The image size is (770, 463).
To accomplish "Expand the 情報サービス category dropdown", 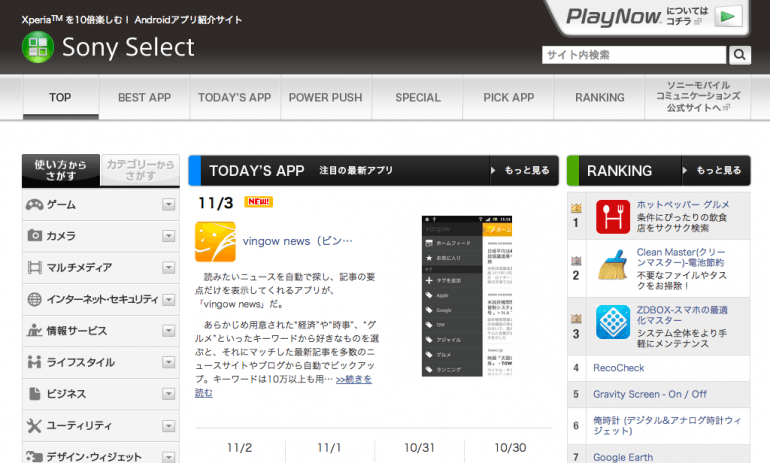I will [168, 330].
